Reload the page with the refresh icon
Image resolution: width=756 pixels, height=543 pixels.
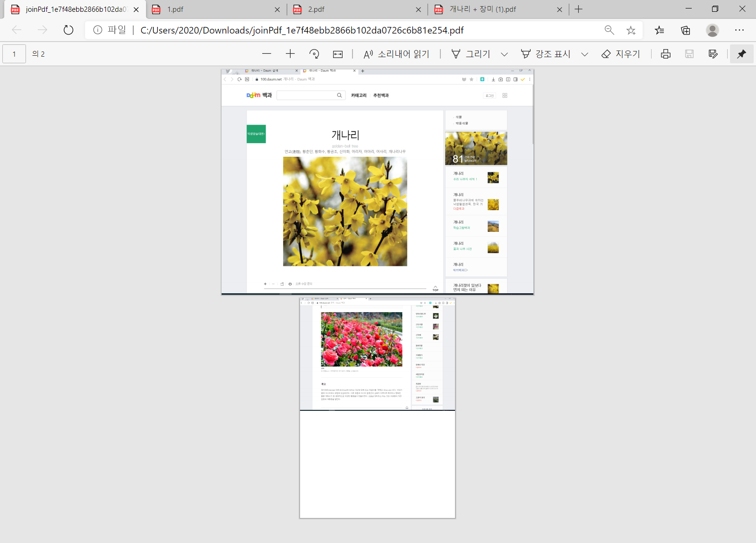click(x=69, y=30)
